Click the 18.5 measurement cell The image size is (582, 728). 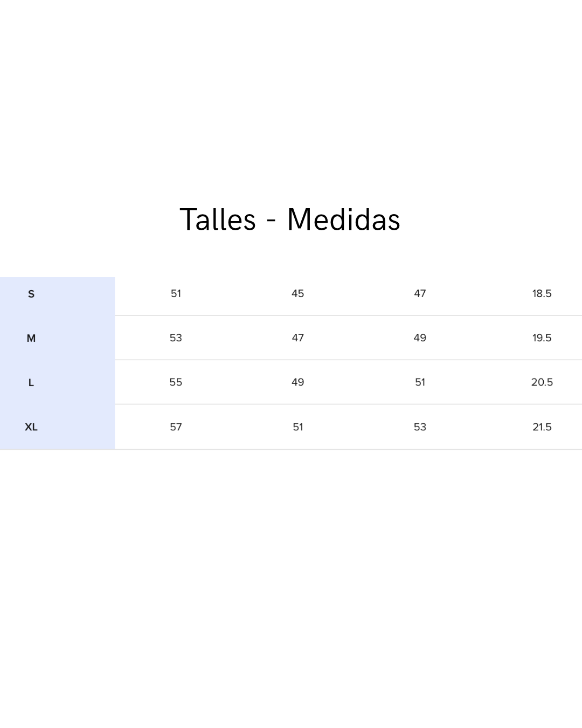542,293
